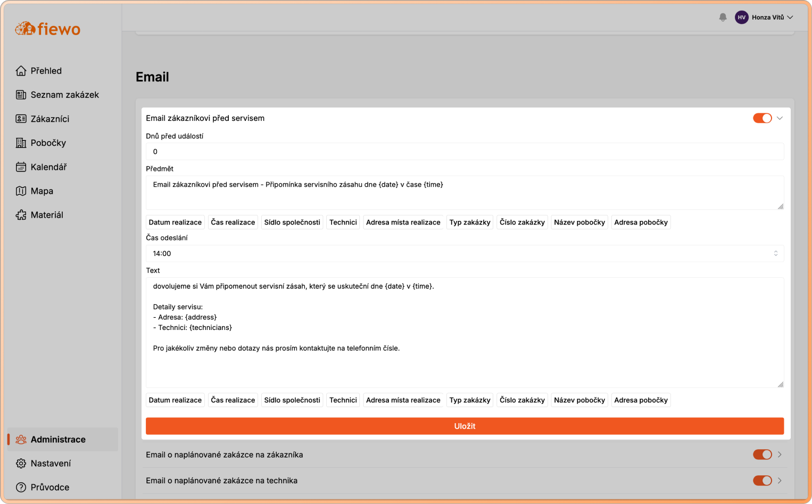Screen dimensions: 812x504
Task: Click the Email section heading
Action: click(152, 77)
